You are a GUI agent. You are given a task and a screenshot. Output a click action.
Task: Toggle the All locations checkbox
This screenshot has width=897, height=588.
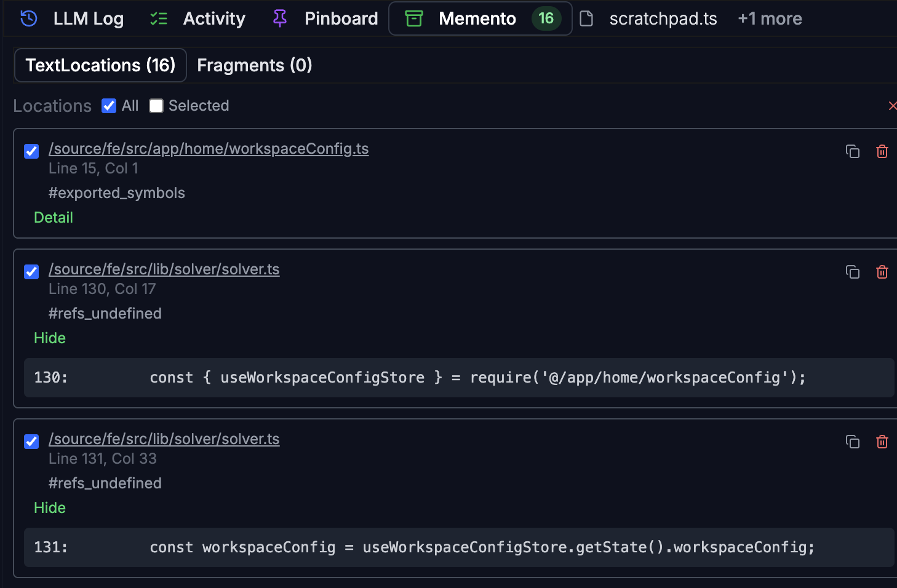coord(109,106)
